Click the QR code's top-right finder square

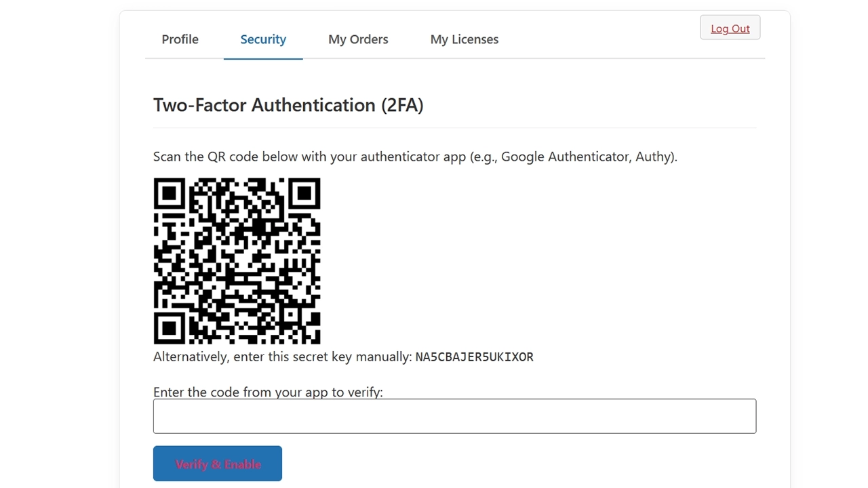(x=304, y=194)
